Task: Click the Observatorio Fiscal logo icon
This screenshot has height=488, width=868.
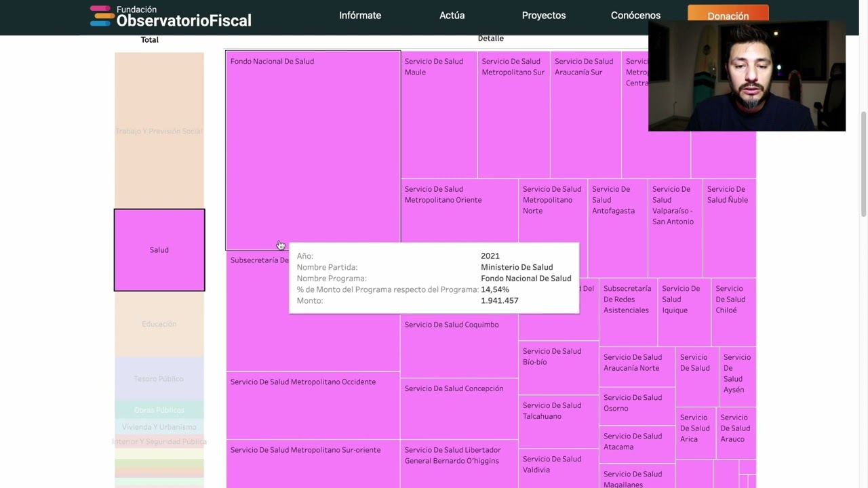Action: [100, 16]
